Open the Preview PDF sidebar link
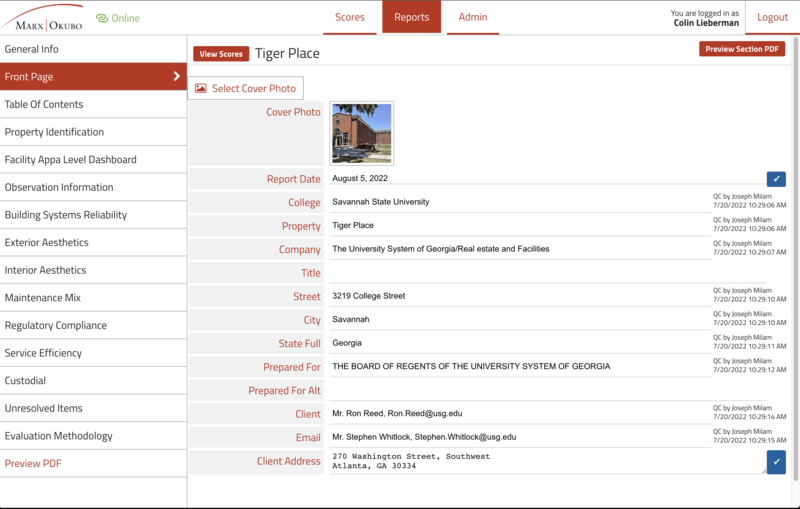This screenshot has width=800, height=509. pos(33,463)
